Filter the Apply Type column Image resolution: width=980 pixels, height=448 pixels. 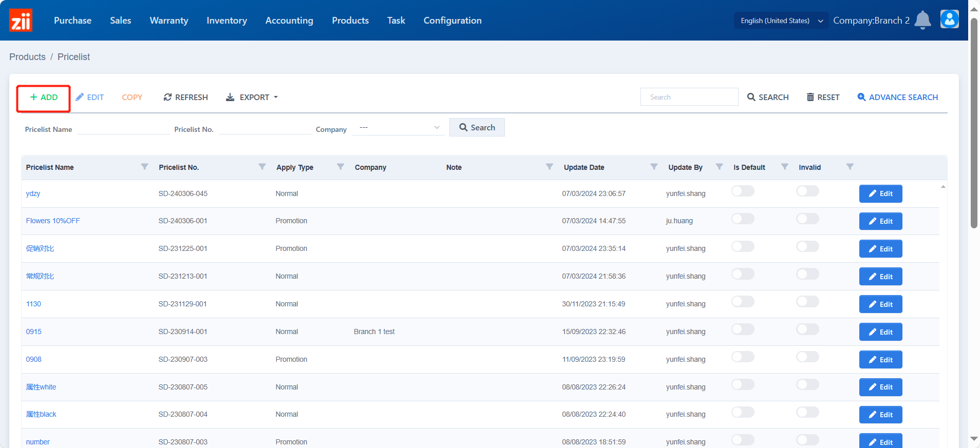pos(340,167)
